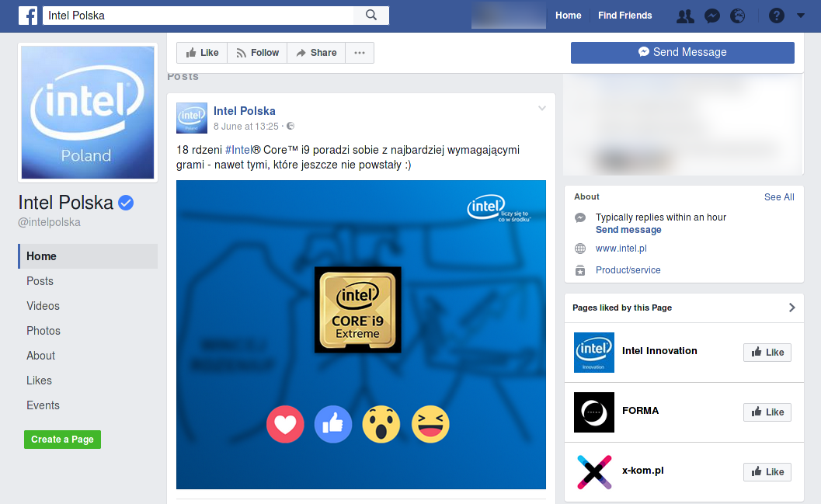Toggle Like for Intel Innovation page
This screenshot has width=821, height=504.
point(767,353)
